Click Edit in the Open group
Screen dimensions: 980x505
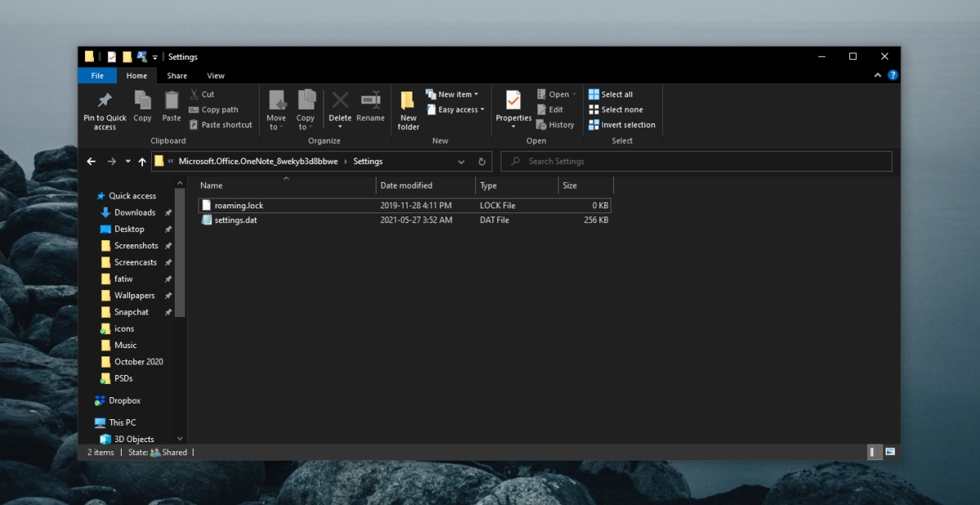(550, 109)
